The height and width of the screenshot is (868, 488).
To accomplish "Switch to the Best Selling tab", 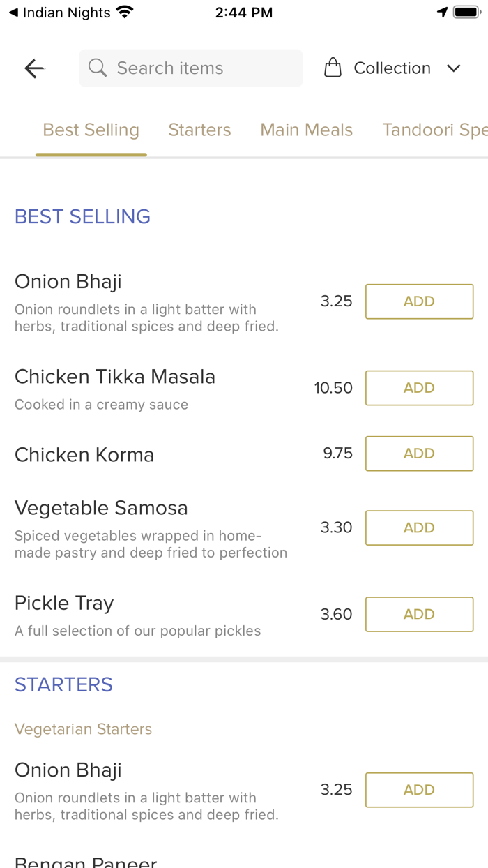I will coord(91,130).
